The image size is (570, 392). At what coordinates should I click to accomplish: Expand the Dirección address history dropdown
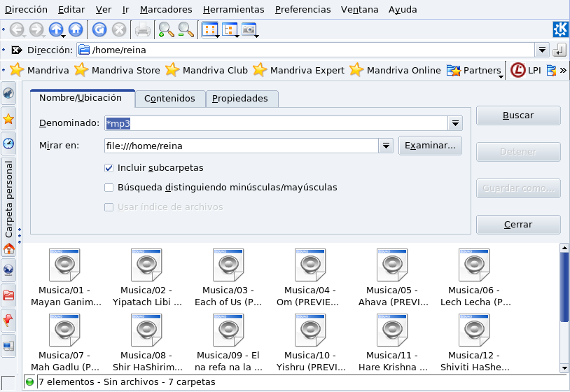pyautogui.click(x=542, y=50)
